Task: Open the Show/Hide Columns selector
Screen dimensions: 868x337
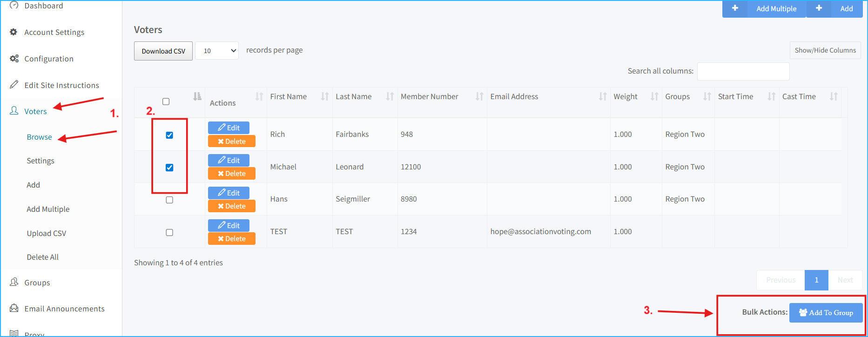Action: pyautogui.click(x=825, y=50)
